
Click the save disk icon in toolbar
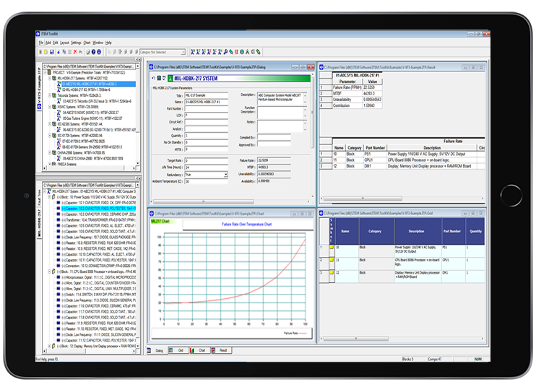(x=53, y=52)
